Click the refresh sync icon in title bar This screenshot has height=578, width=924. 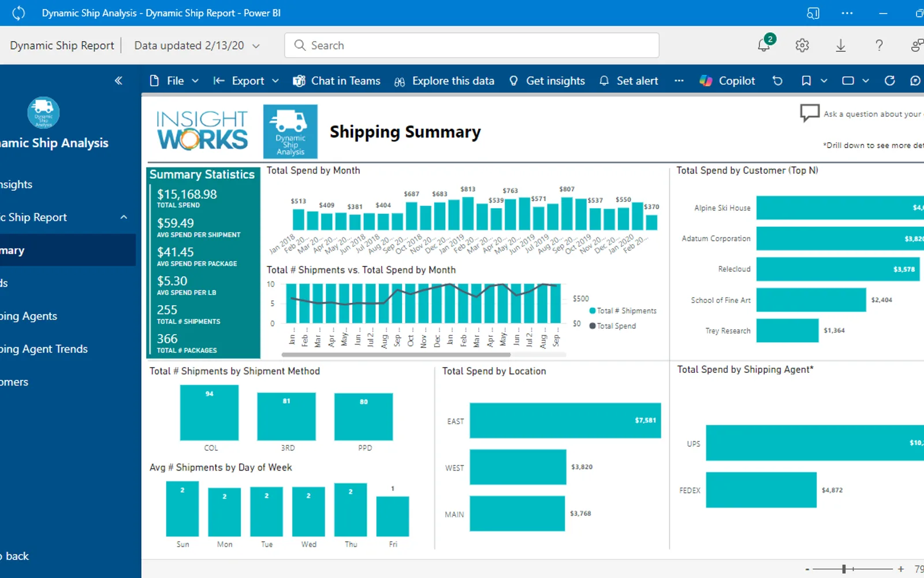tap(18, 13)
